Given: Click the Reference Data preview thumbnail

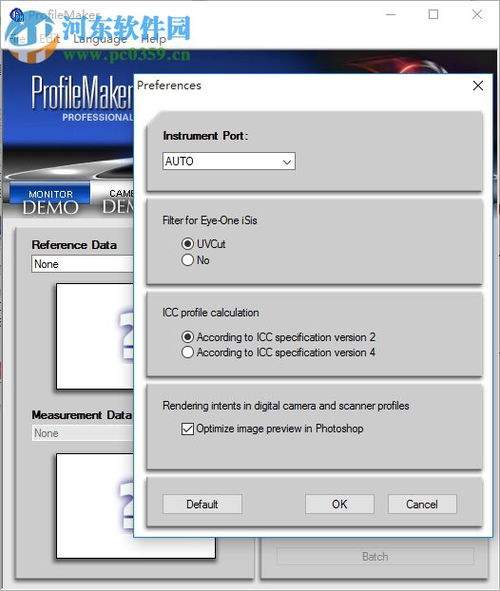Looking at the screenshot, I should pyautogui.click(x=95, y=336).
